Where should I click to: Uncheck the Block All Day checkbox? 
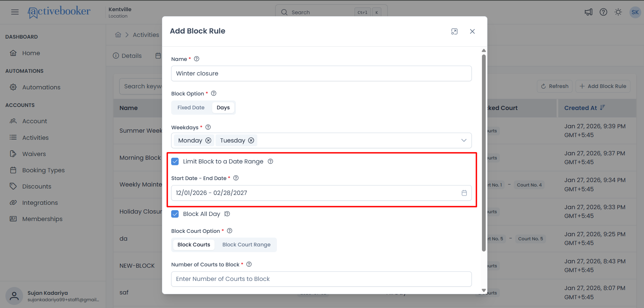[x=175, y=214]
